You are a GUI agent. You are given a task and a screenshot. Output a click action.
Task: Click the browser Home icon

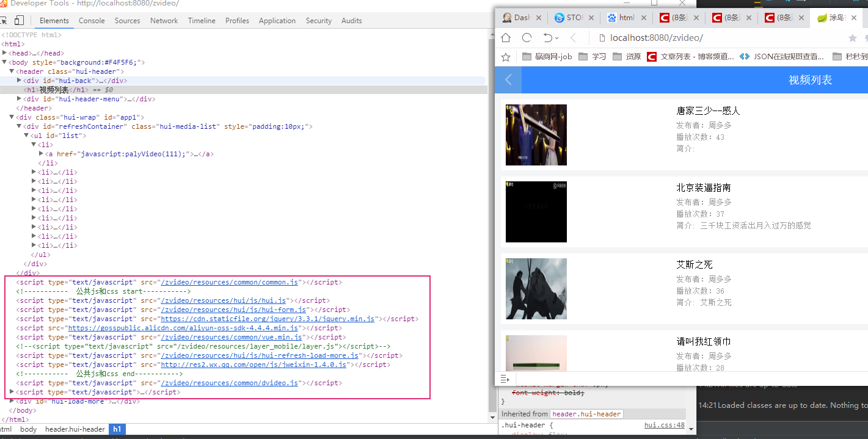506,38
